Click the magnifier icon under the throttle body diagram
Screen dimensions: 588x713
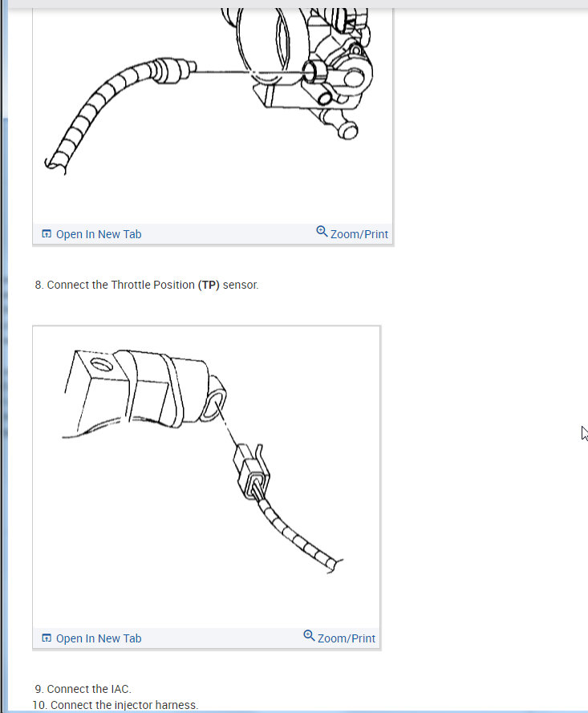(x=322, y=232)
